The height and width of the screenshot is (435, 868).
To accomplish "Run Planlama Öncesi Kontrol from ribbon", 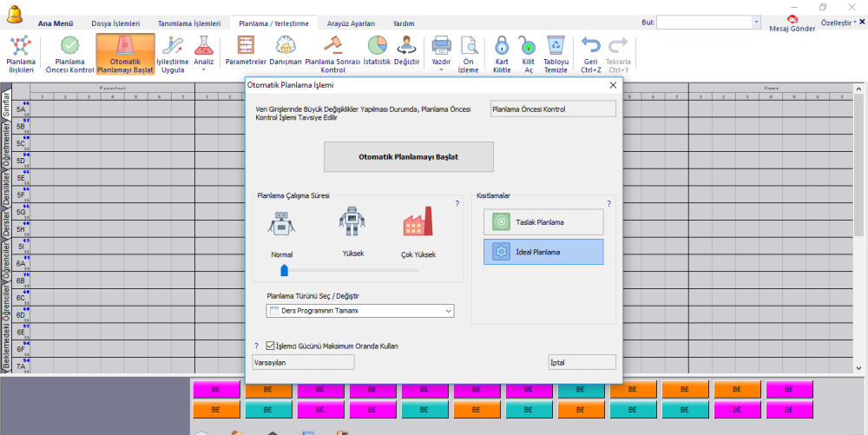I will point(69,54).
